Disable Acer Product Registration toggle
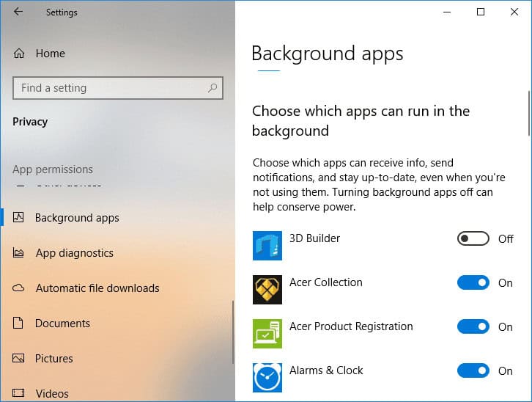 click(x=473, y=326)
